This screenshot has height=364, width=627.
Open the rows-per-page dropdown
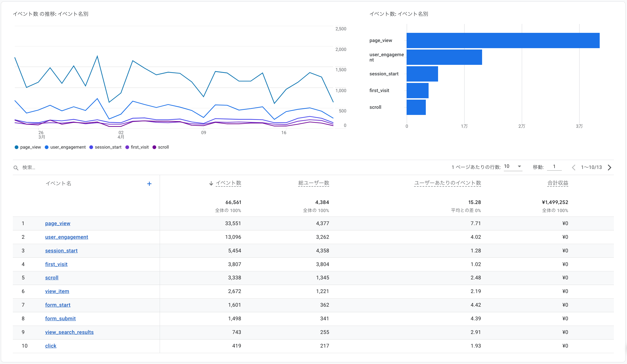pyautogui.click(x=513, y=166)
